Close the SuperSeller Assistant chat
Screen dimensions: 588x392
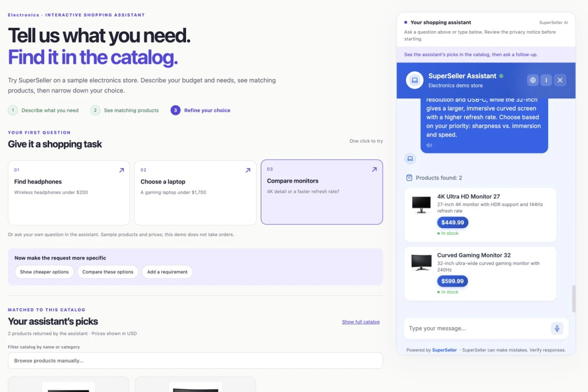pyautogui.click(x=560, y=80)
